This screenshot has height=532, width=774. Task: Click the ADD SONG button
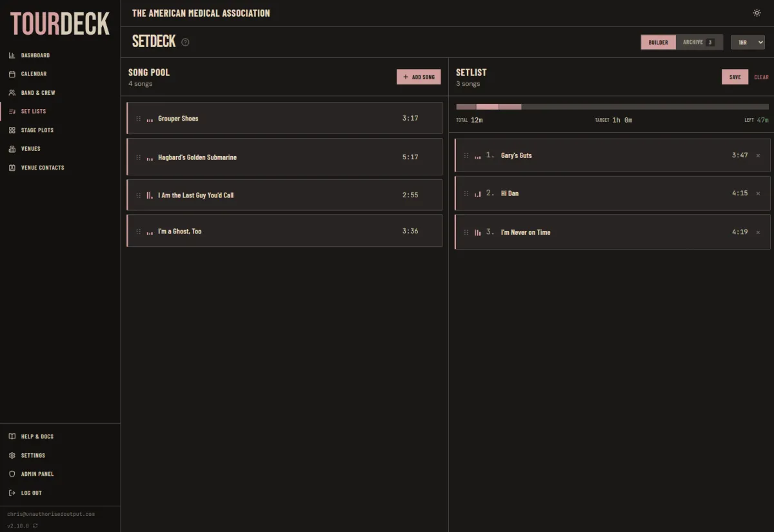pos(419,76)
